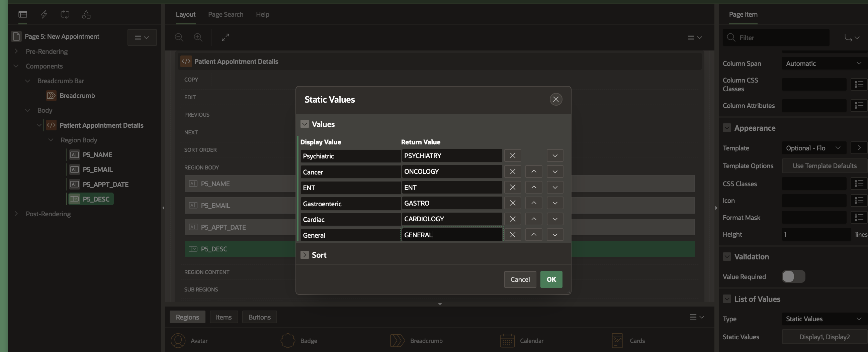This screenshot has width=868, height=352.
Task: Click the zoom in magnifier icon
Action: pos(198,37)
